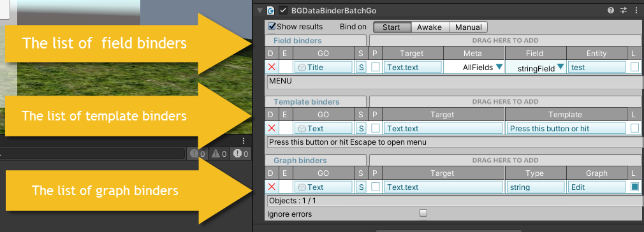
Task: Select the Text GameObject in Graph binders
Action: pyautogui.click(x=323, y=187)
